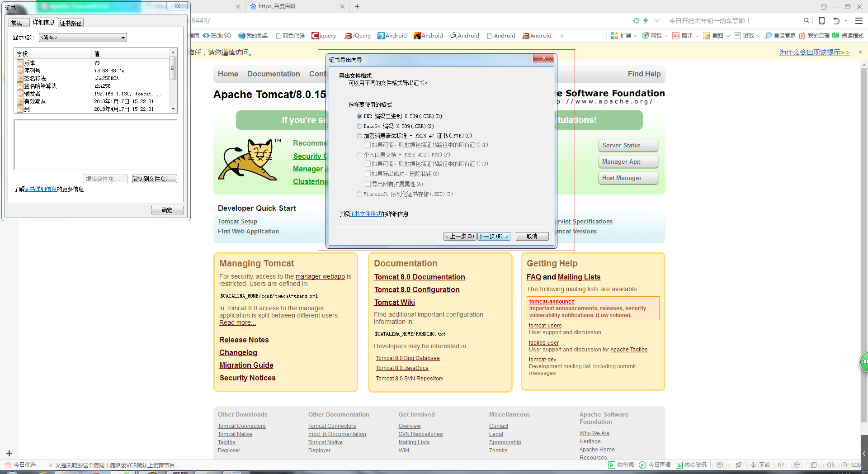The width and height of the screenshot is (868, 474).
Task: Open 热点资讯 in the status bar
Action: [691, 465]
